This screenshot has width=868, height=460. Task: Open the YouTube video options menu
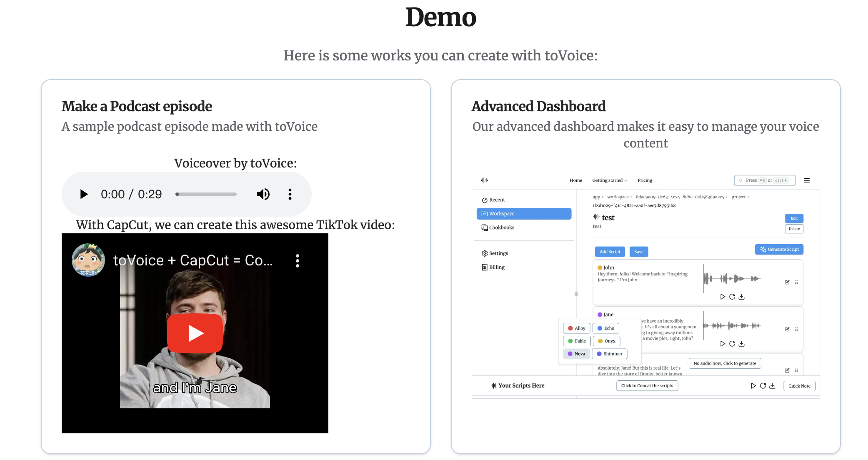pyautogui.click(x=297, y=261)
